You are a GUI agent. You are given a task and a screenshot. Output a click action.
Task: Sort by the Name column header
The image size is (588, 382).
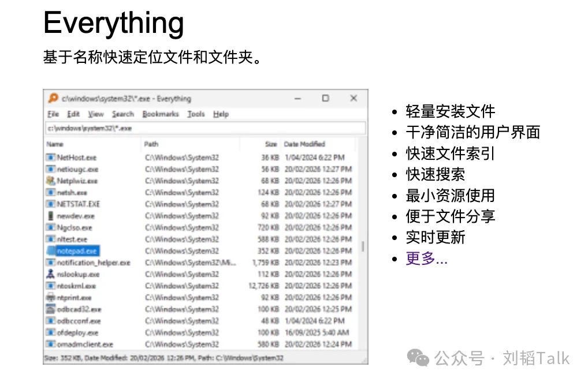click(x=55, y=144)
